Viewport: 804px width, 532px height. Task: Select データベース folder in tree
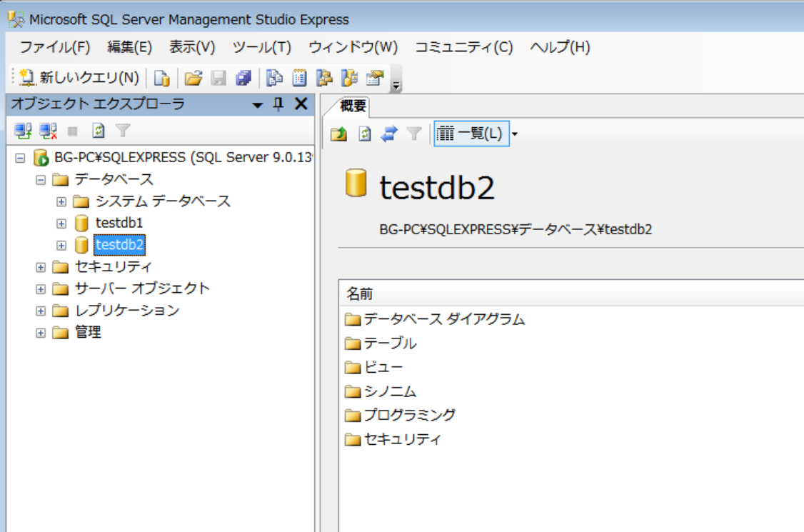[x=114, y=179]
